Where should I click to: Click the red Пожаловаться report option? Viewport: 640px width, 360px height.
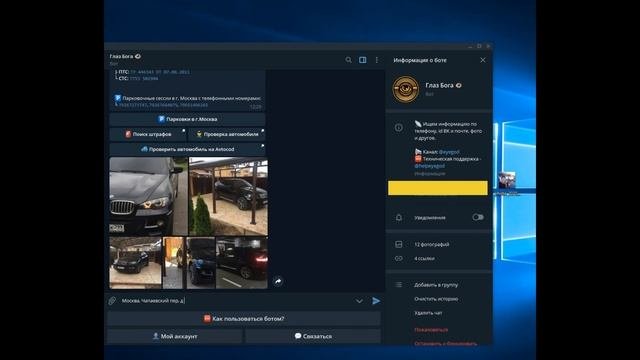(431, 329)
